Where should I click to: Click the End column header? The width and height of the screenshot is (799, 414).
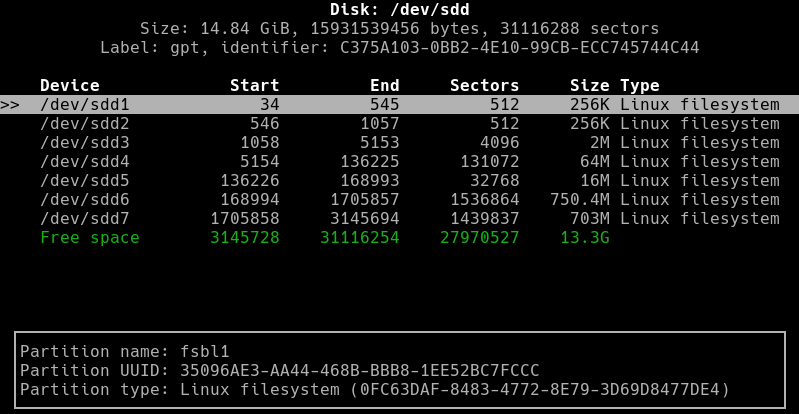click(x=385, y=85)
